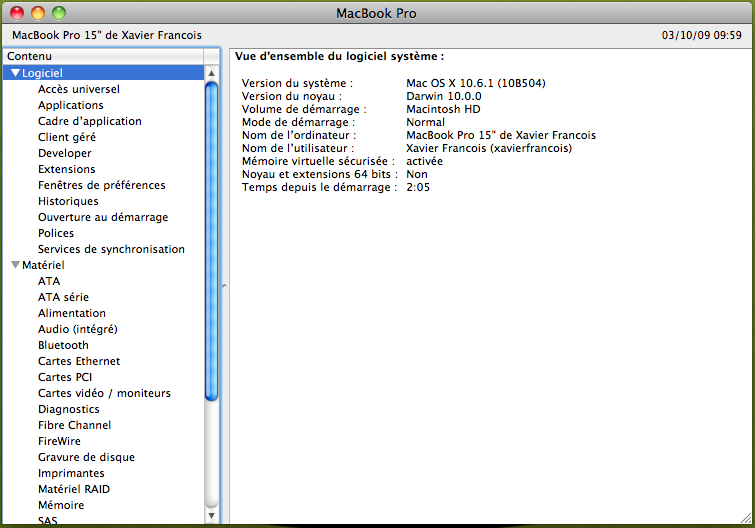The image size is (755, 528).
Task: Select Fibre Channel entry
Action: [75, 425]
